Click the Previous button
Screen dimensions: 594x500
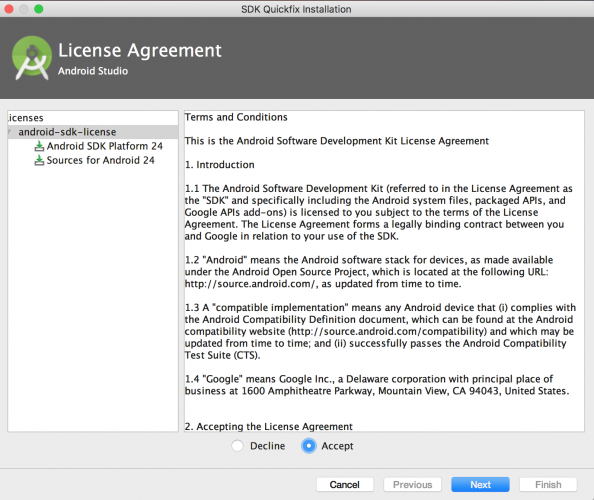click(x=412, y=484)
